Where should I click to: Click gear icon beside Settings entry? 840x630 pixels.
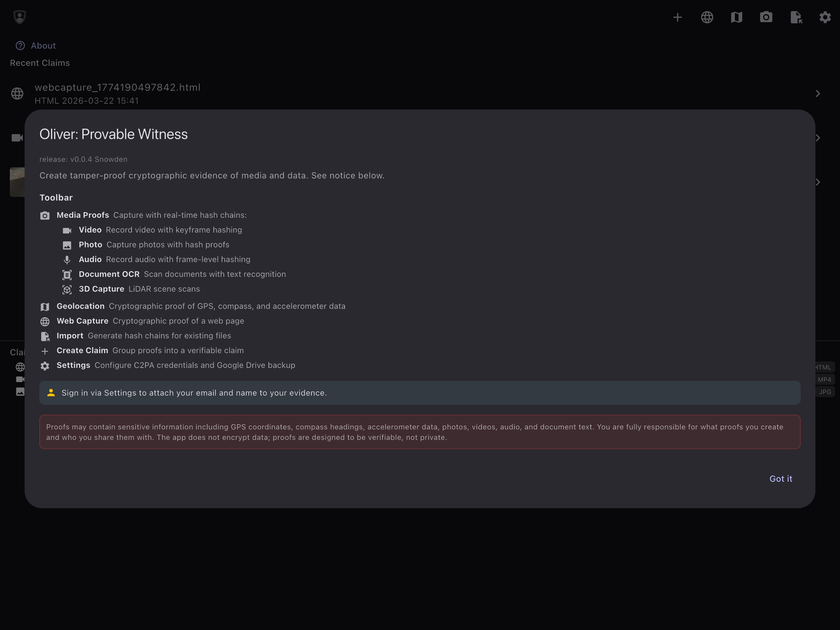45,366
